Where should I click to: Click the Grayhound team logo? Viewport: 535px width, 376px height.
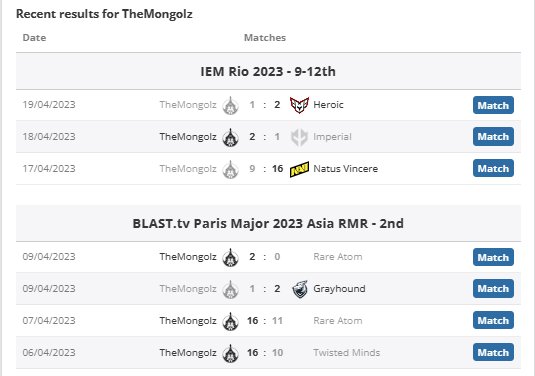[x=300, y=289]
